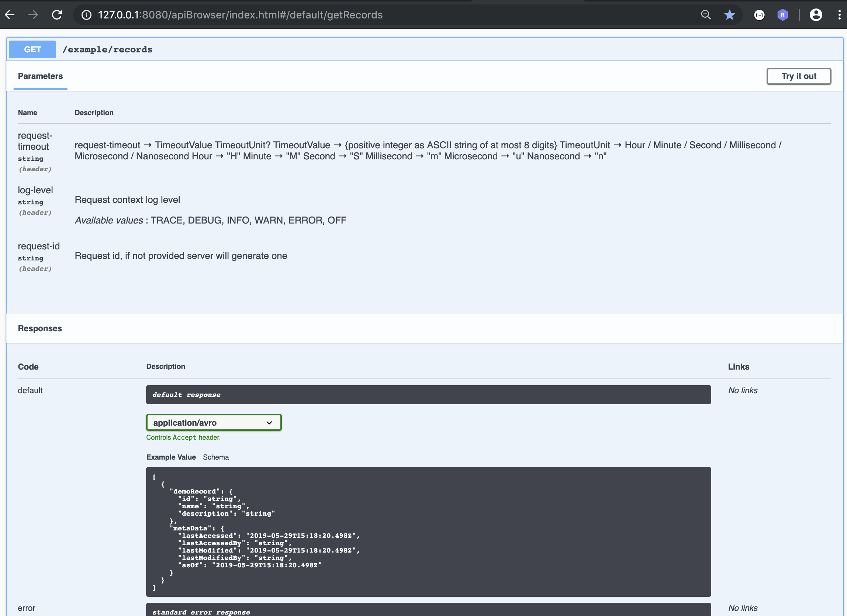Open the user profile avatar icon

coord(816,15)
